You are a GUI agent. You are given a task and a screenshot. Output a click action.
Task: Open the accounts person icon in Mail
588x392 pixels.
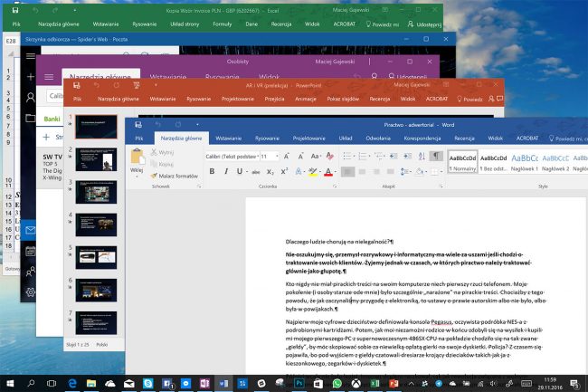pyautogui.click(x=31, y=98)
